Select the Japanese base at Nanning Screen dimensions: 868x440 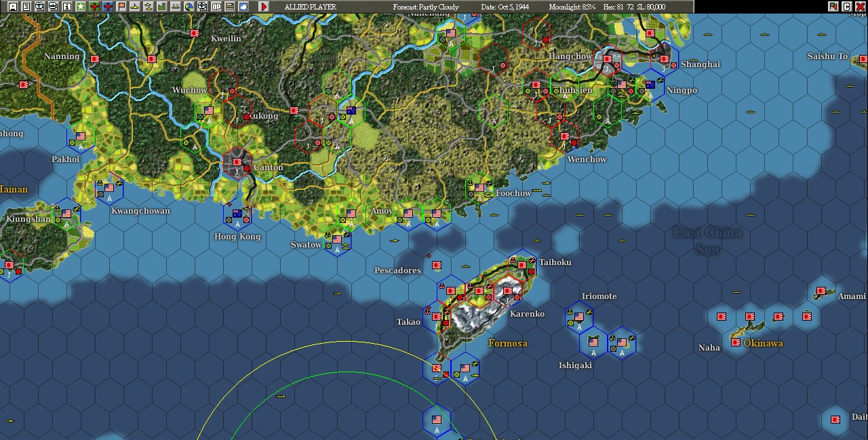(x=94, y=59)
